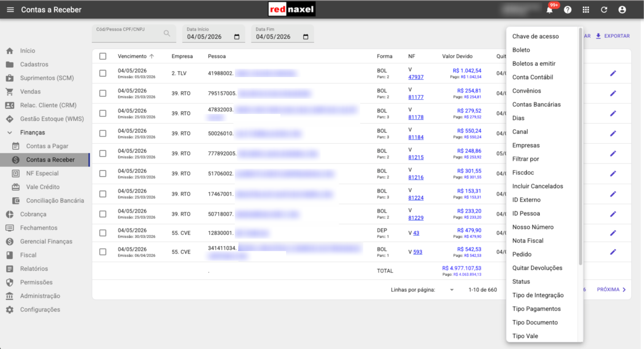
Task: Select Status filter option
Action: 521,282
